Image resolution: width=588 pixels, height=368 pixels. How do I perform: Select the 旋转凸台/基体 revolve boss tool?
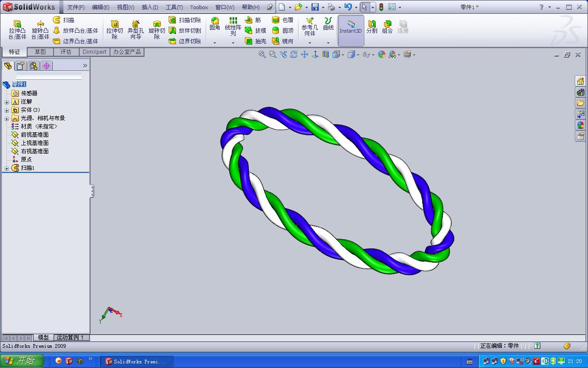tap(40, 30)
